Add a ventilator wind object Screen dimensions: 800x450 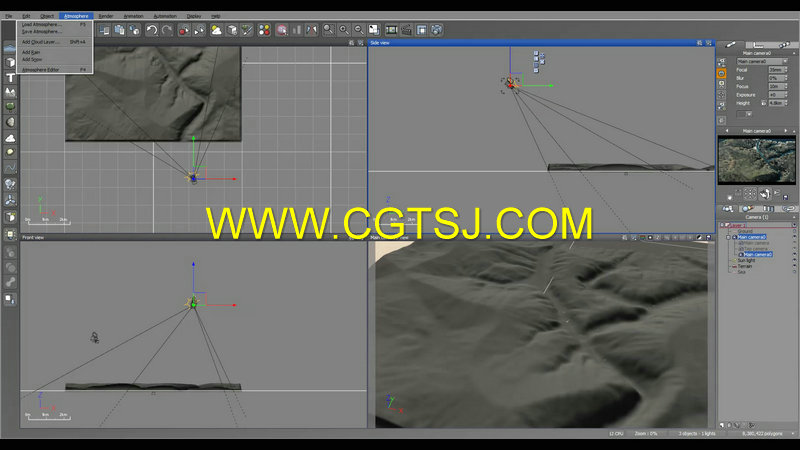(x=10, y=200)
